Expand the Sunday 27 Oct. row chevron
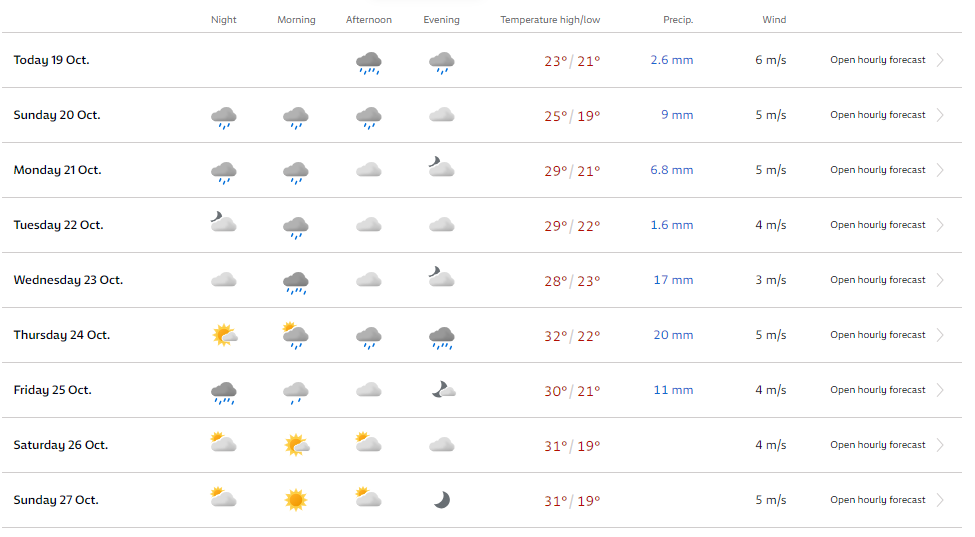This screenshot has width=975, height=537. [x=940, y=500]
